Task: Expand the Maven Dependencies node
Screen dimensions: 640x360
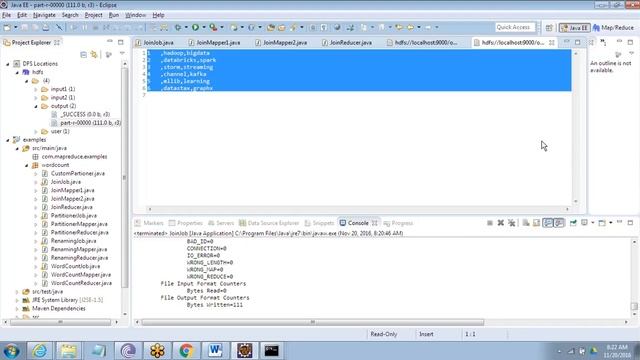Action: tap(17, 309)
